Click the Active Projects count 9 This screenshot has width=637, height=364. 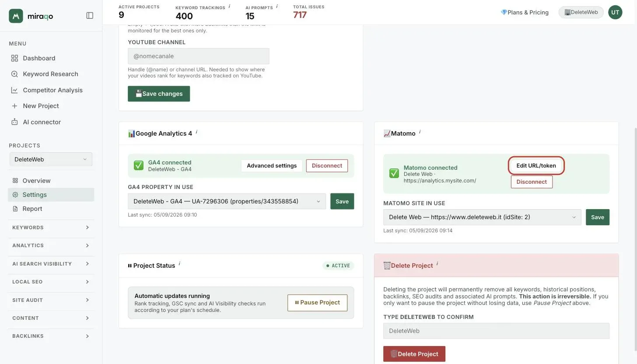coord(121,15)
